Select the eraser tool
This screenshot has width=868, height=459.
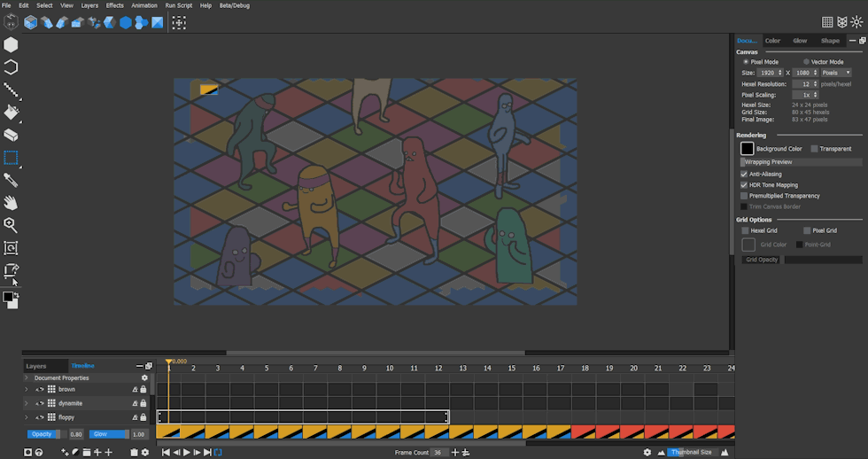(11, 136)
